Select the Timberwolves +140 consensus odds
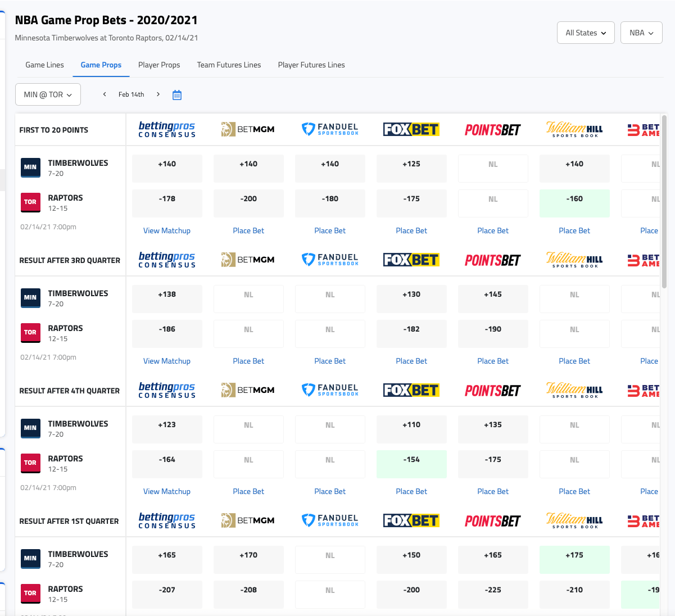This screenshot has height=616, width=675. (167, 168)
